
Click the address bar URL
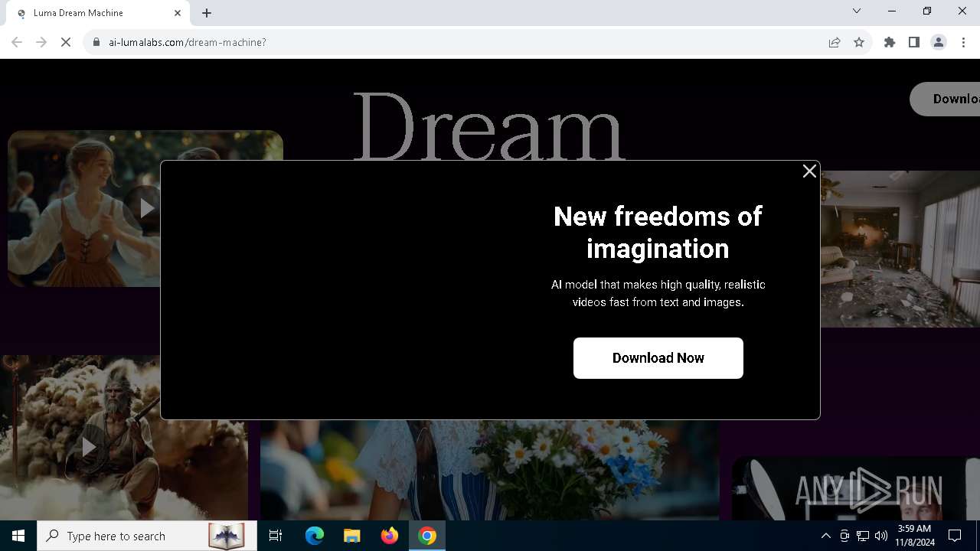[x=188, y=42]
